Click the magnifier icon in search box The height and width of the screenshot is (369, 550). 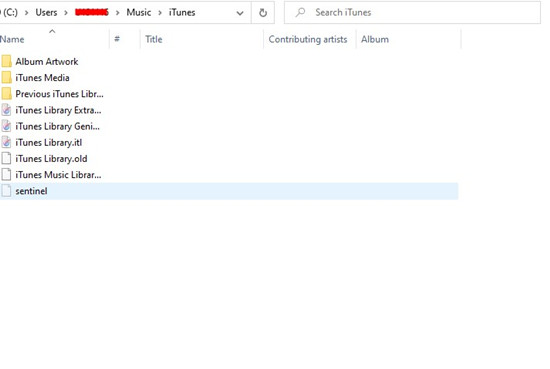(300, 13)
